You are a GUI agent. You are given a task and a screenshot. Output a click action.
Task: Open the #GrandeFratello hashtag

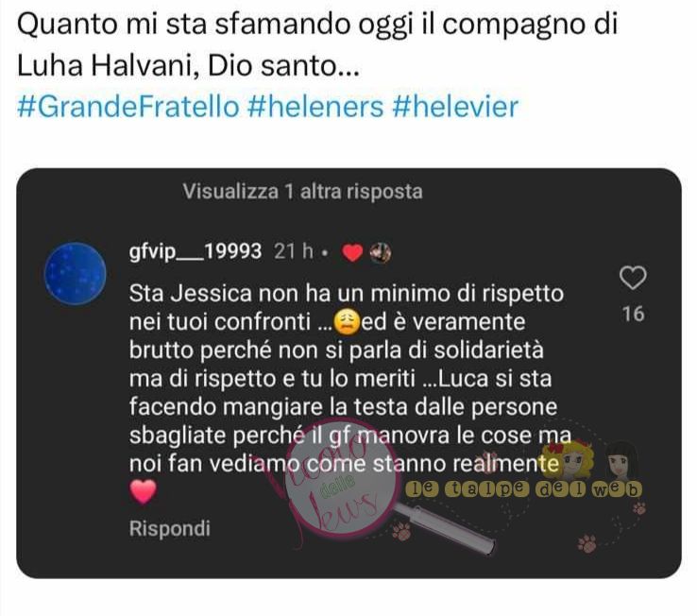[128, 107]
